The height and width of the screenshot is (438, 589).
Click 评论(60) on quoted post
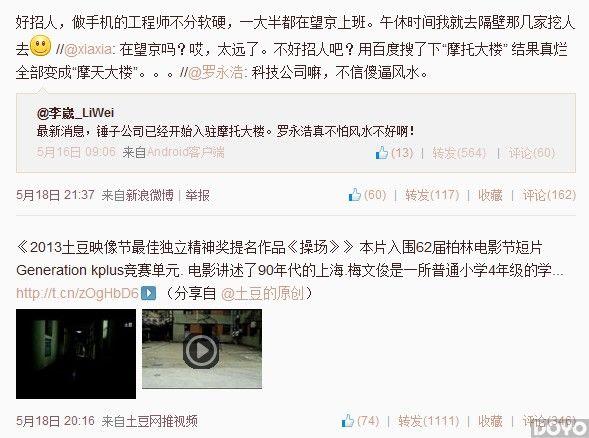coord(532,153)
